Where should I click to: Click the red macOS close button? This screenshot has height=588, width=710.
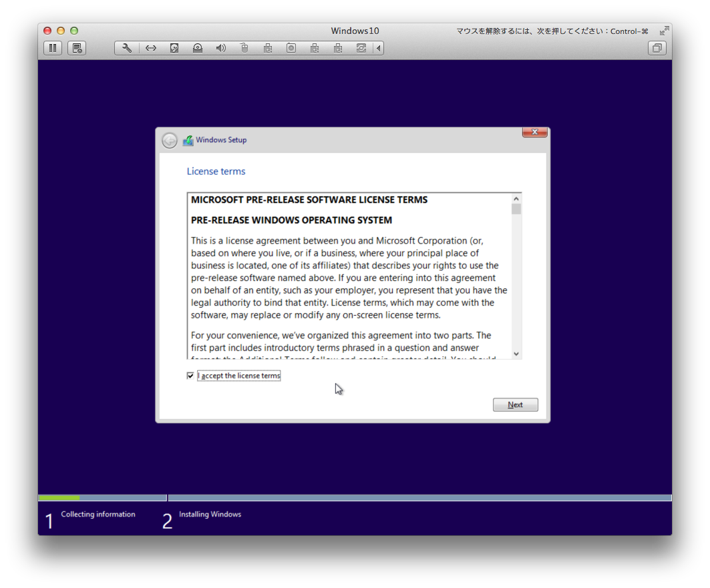(x=47, y=31)
